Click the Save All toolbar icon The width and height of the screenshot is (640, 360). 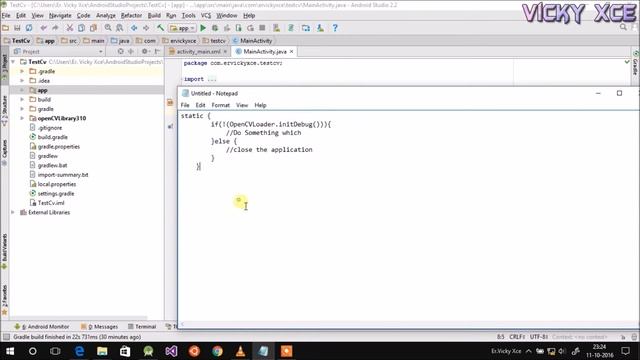(x=17, y=28)
